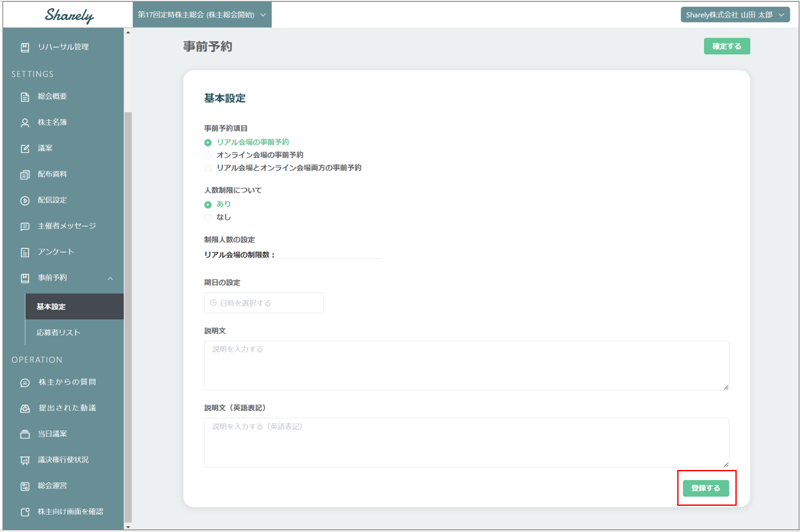The height and width of the screenshot is (532, 800).
Task: Click the 議案 edit icon in sidebar
Action: pos(25,148)
